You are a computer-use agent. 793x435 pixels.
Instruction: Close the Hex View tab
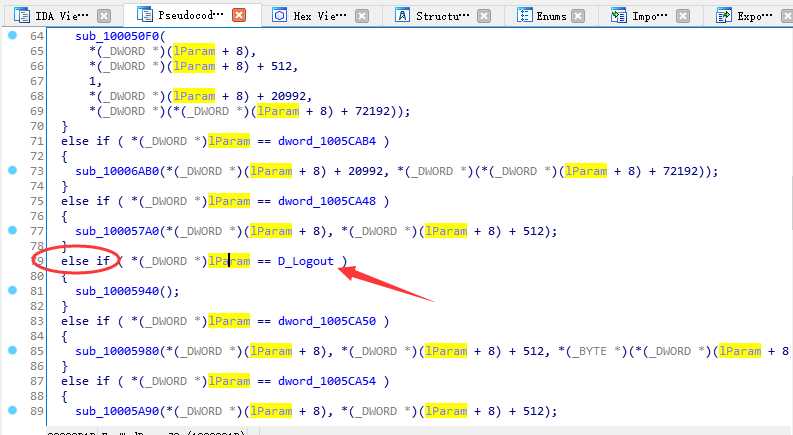pyautogui.click(x=362, y=16)
